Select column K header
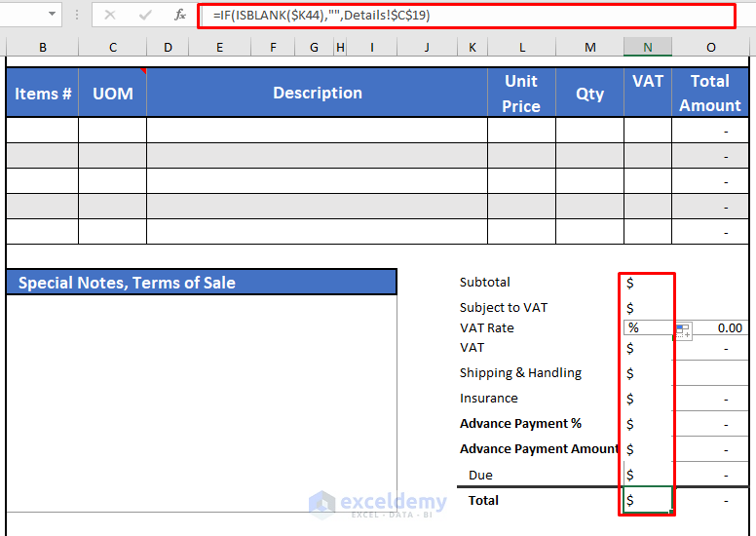Viewport: 756px width, 536px height. pyautogui.click(x=472, y=48)
